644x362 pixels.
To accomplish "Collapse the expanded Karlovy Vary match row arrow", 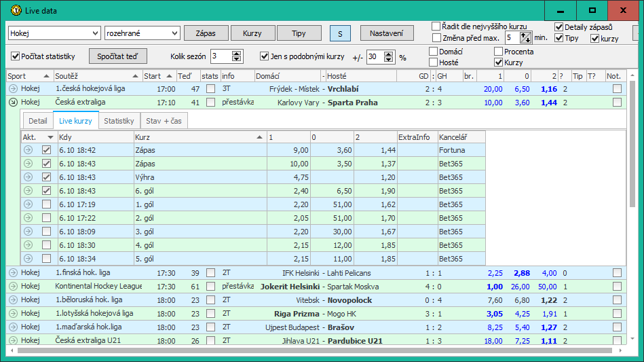I will pyautogui.click(x=13, y=103).
